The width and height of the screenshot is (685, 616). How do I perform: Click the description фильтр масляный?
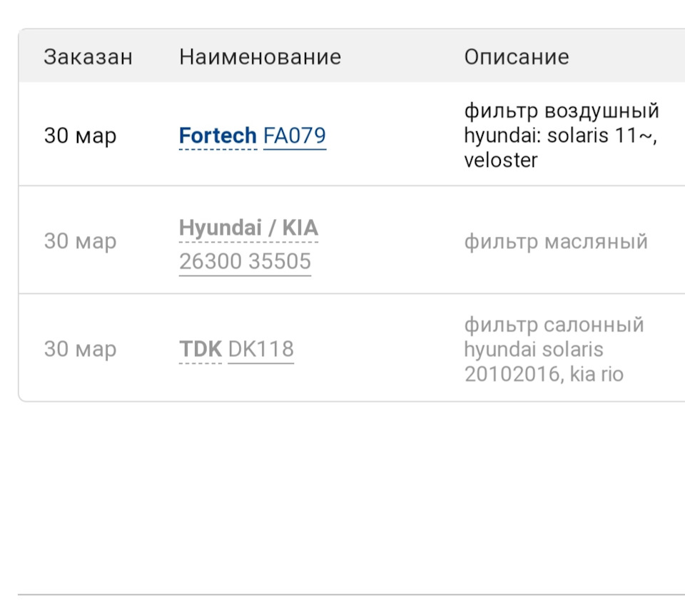[x=556, y=241]
